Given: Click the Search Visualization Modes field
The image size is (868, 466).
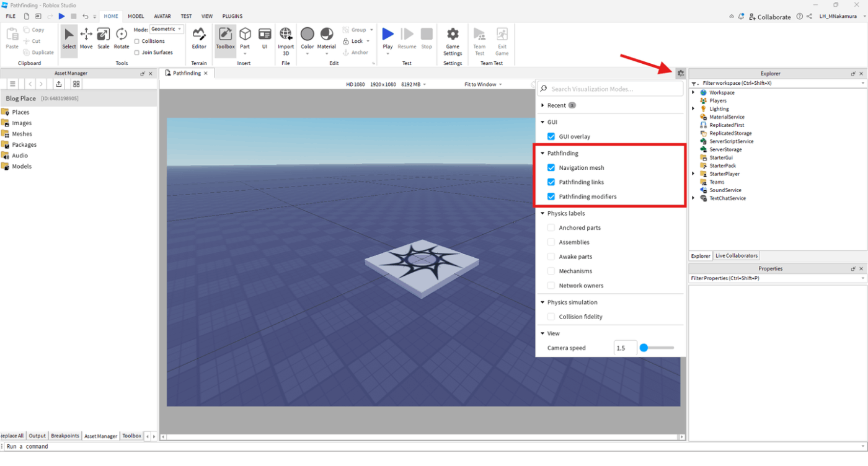Looking at the screenshot, I should pyautogui.click(x=610, y=89).
